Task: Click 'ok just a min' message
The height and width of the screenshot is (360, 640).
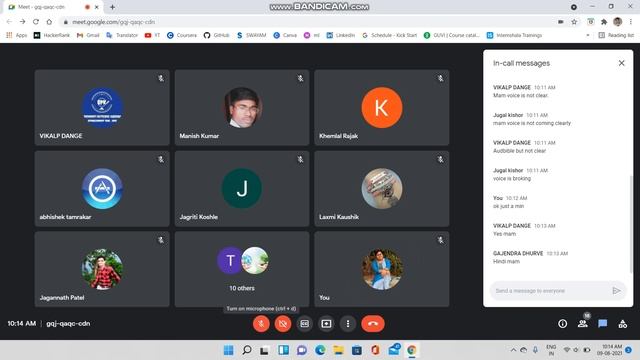Action: click(508, 206)
